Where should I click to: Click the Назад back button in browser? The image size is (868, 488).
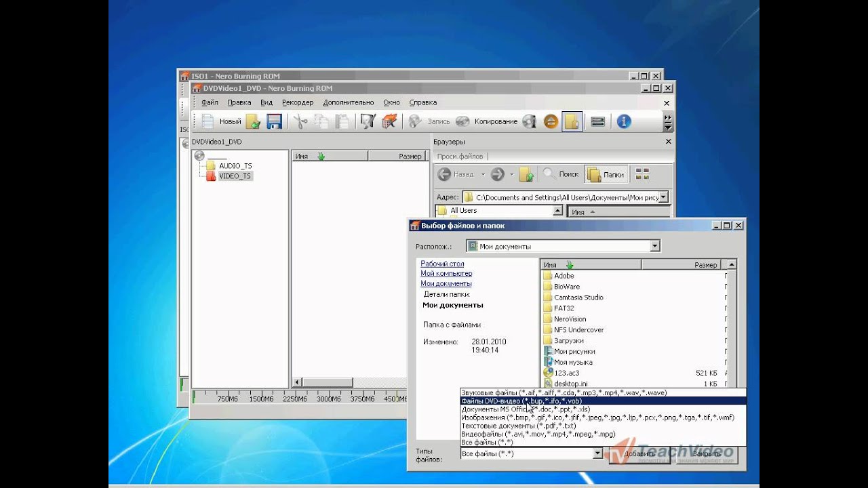[x=456, y=174]
